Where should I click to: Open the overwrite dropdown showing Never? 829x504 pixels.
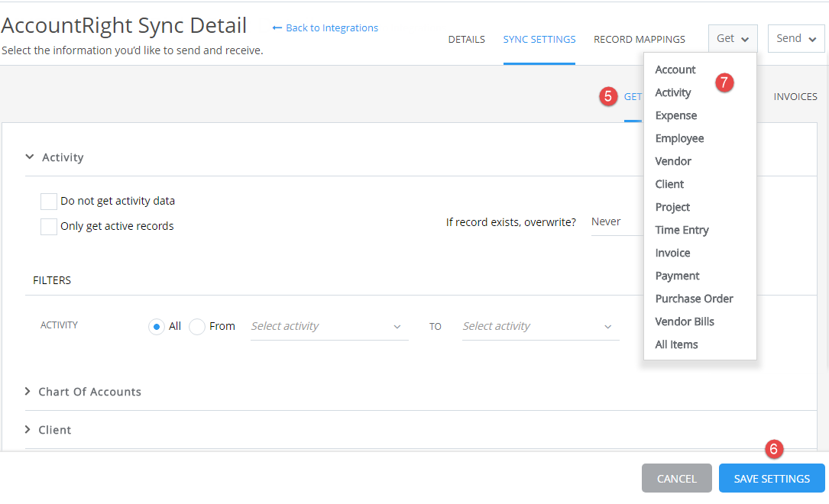(x=617, y=222)
